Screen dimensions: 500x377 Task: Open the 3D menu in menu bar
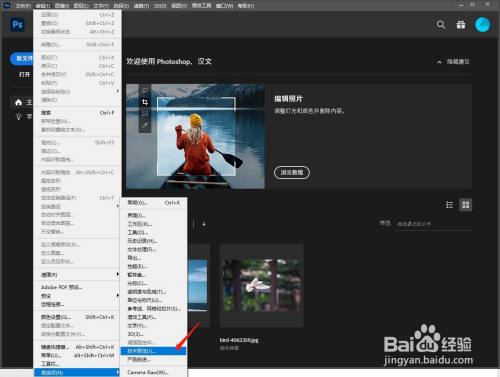160,6
